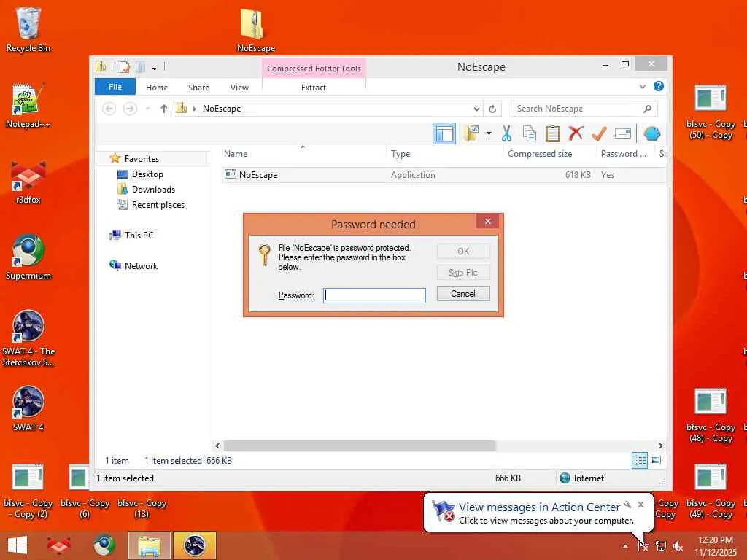Select the Compressed Folder Tools contextual tab

coord(314,69)
